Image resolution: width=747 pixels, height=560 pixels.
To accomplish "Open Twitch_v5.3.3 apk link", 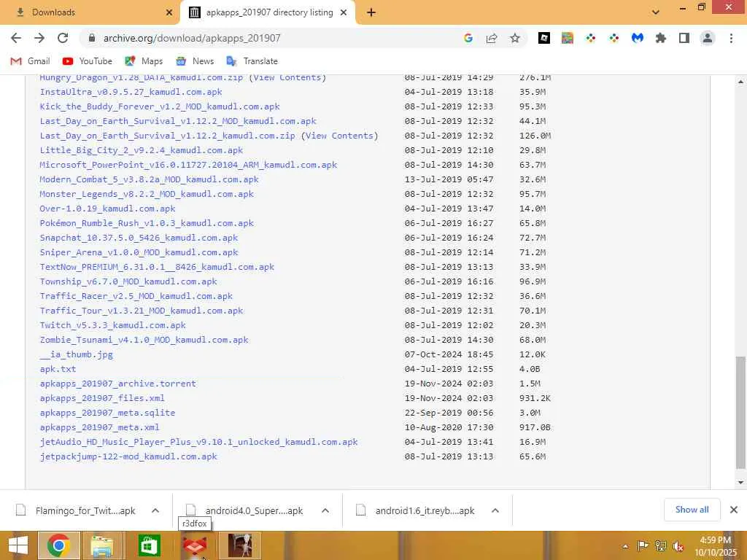I will tap(113, 325).
